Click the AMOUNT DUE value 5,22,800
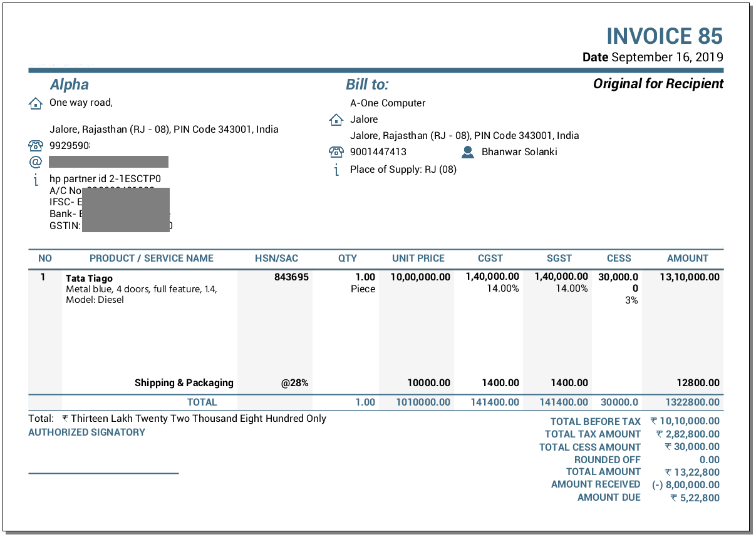The width and height of the screenshot is (756, 537). [x=695, y=498]
